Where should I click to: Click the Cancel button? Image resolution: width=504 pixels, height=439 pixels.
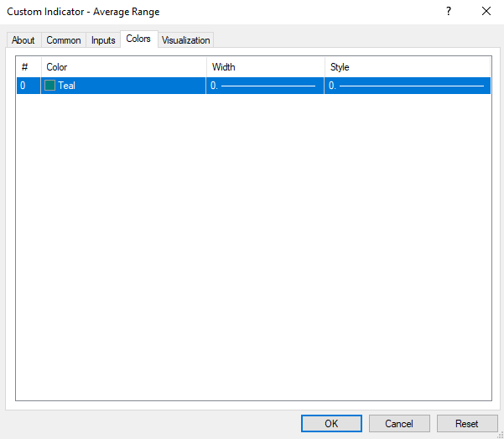pos(399,424)
